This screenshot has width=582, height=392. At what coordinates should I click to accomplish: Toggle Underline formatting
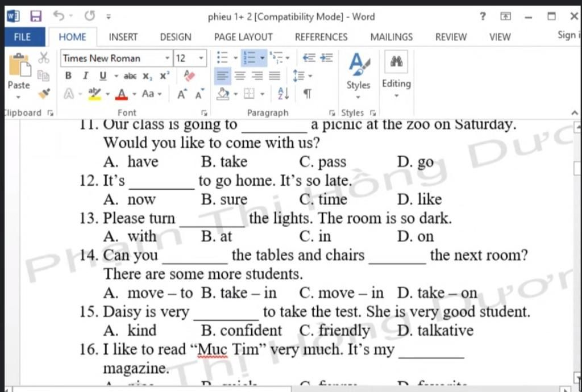pyautogui.click(x=103, y=76)
